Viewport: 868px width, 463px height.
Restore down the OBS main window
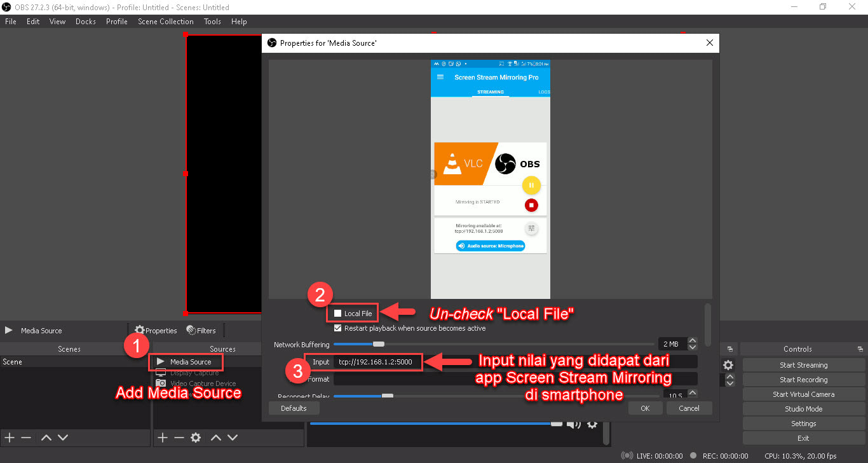tap(823, 7)
